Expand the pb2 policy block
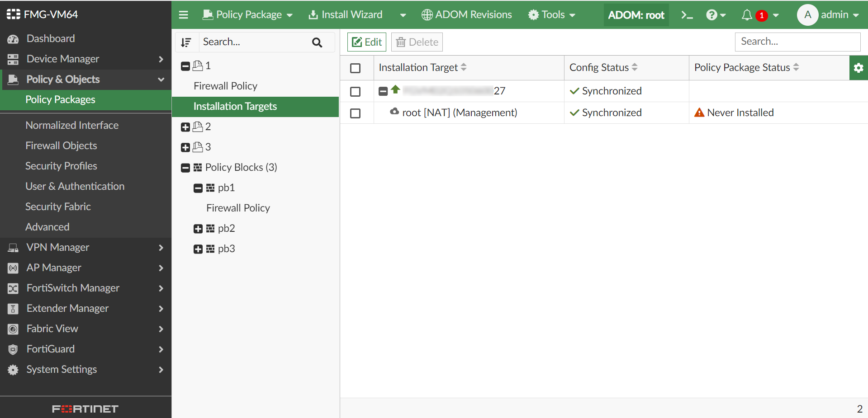The width and height of the screenshot is (868, 418). [198, 229]
